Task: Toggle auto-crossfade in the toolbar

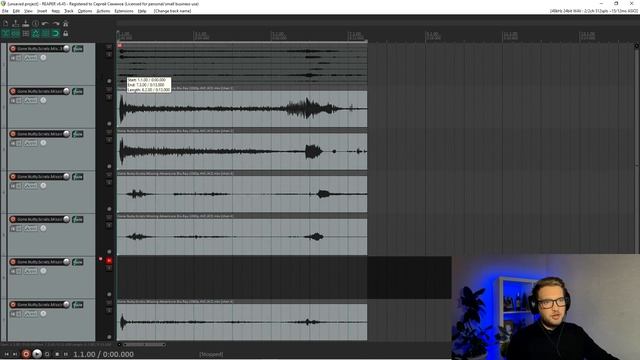Action: 6,33
